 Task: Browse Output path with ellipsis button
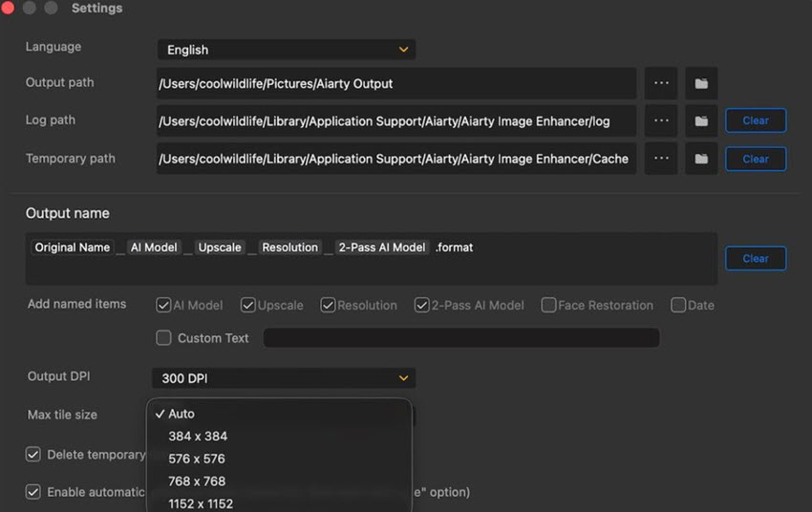pyautogui.click(x=661, y=83)
